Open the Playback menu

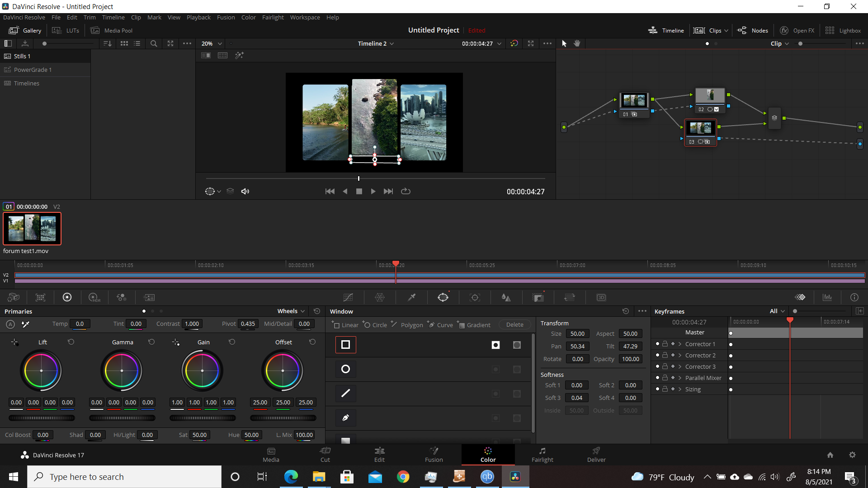pyautogui.click(x=198, y=17)
